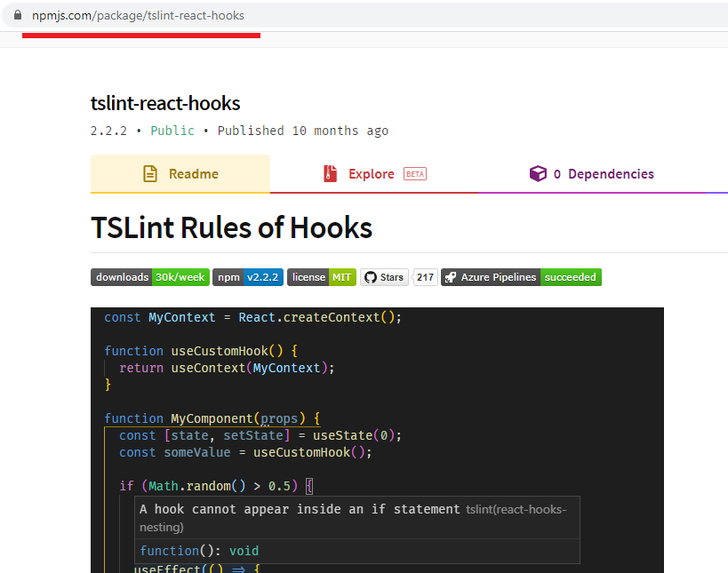Click the Published 10 months ago text
Screen dimensions: 728x573
(x=302, y=131)
